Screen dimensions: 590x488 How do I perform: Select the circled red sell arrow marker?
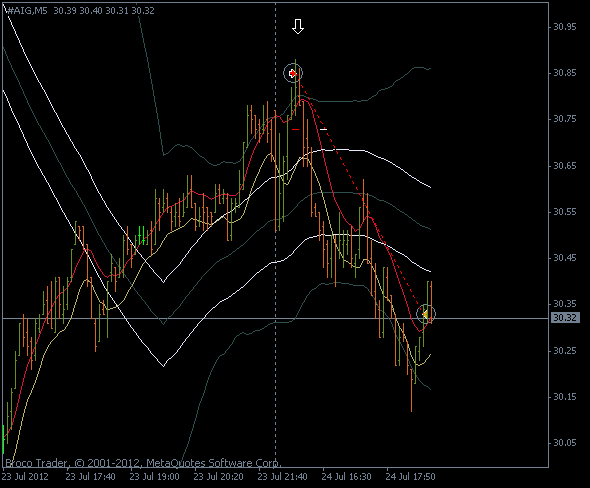(293, 73)
